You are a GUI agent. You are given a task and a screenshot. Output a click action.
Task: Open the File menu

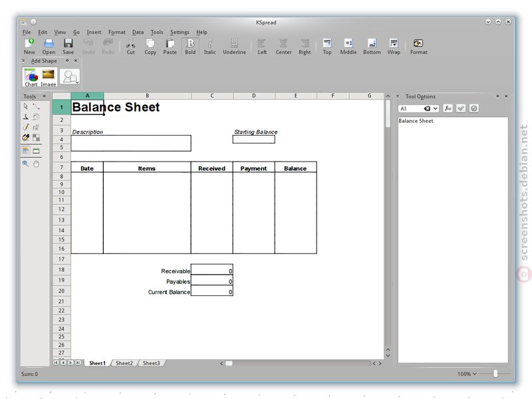pyautogui.click(x=27, y=32)
